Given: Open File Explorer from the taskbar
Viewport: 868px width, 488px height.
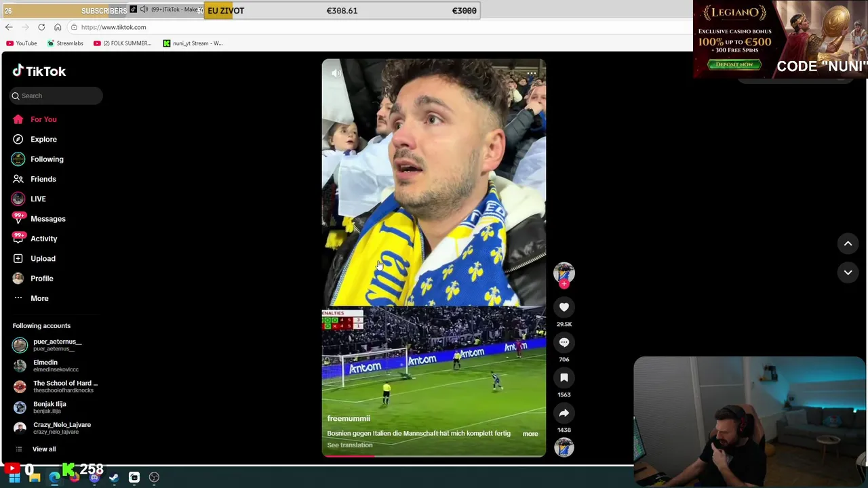Looking at the screenshot, I should pyautogui.click(x=35, y=477).
